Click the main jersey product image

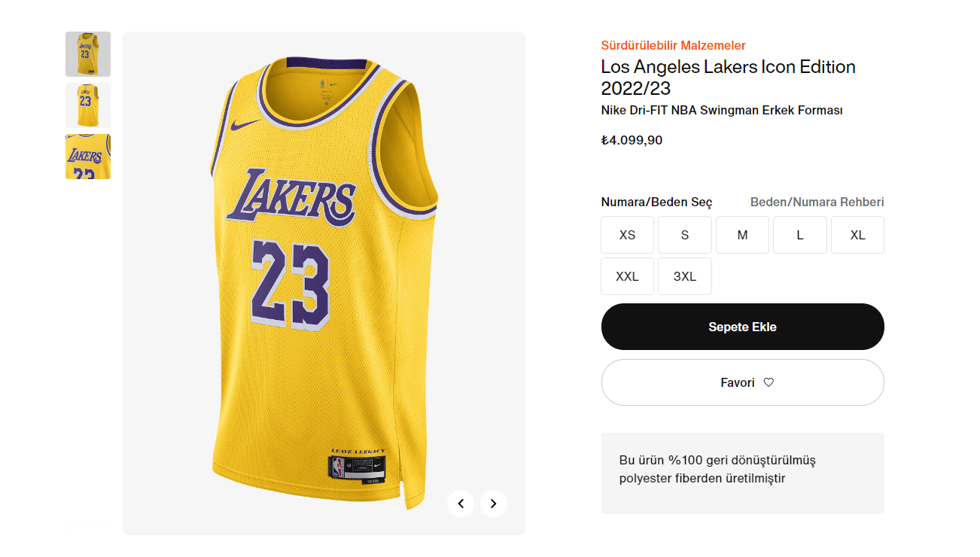(324, 283)
